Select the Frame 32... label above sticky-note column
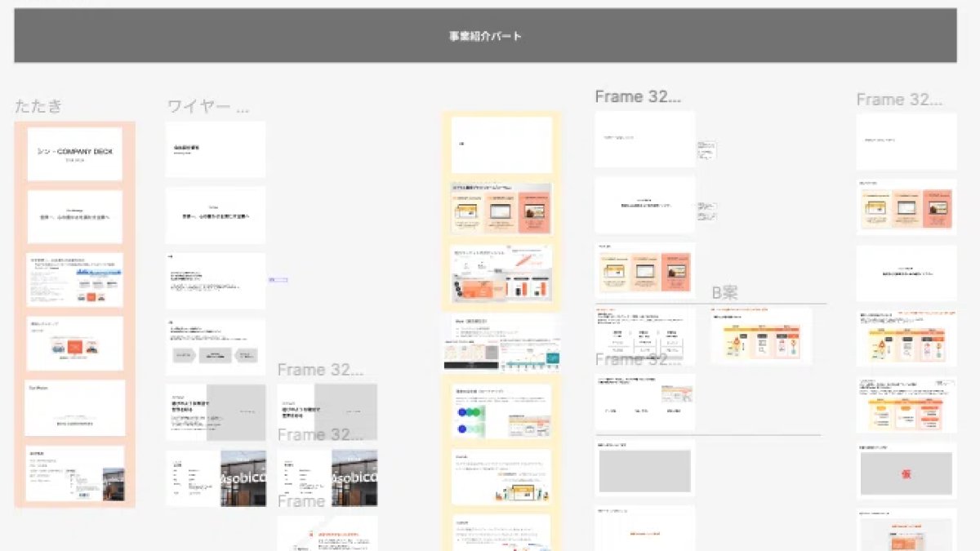Screen dimensions: 980x551 click(x=638, y=96)
